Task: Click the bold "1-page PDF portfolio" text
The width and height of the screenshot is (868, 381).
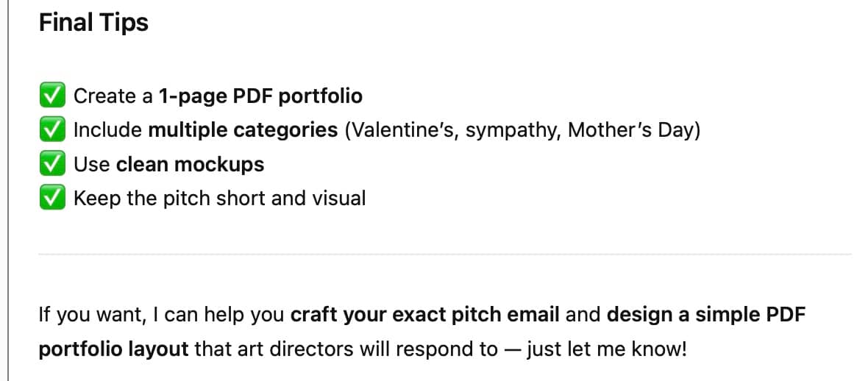Action: click(260, 96)
